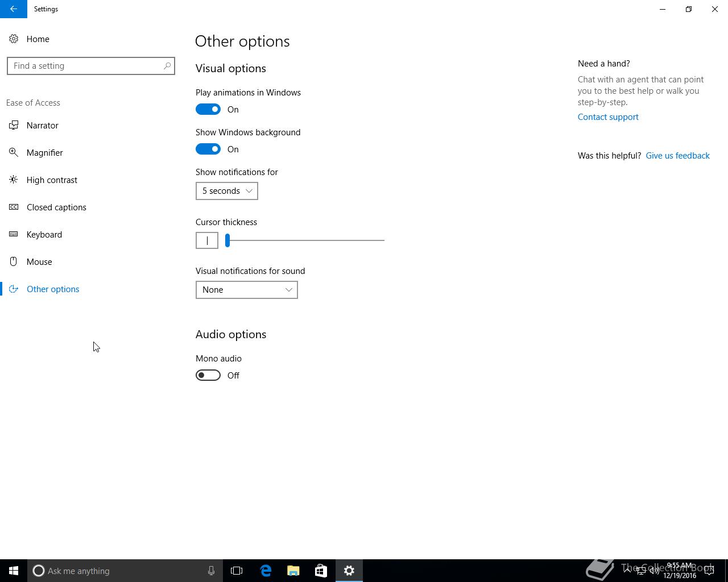Click the cursor thickness preview box
This screenshot has width=728, height=582.
[207, 240]
